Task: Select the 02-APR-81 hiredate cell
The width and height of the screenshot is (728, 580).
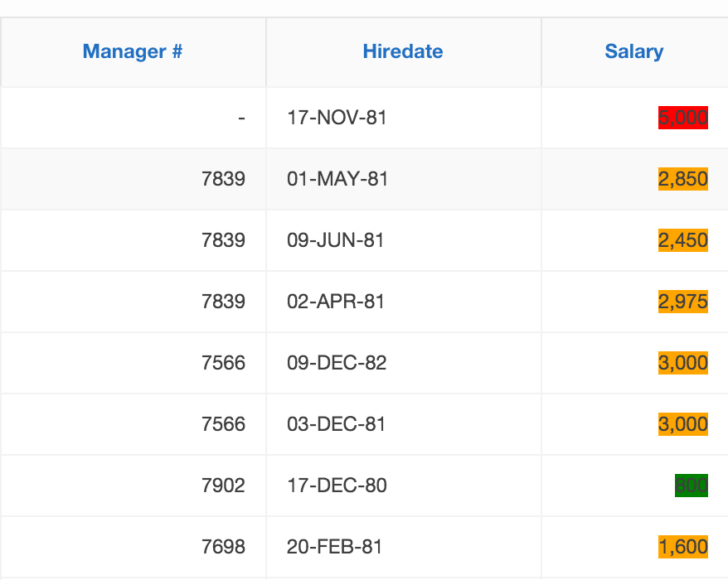Action: pyautogui.click(x=336, y=302)
